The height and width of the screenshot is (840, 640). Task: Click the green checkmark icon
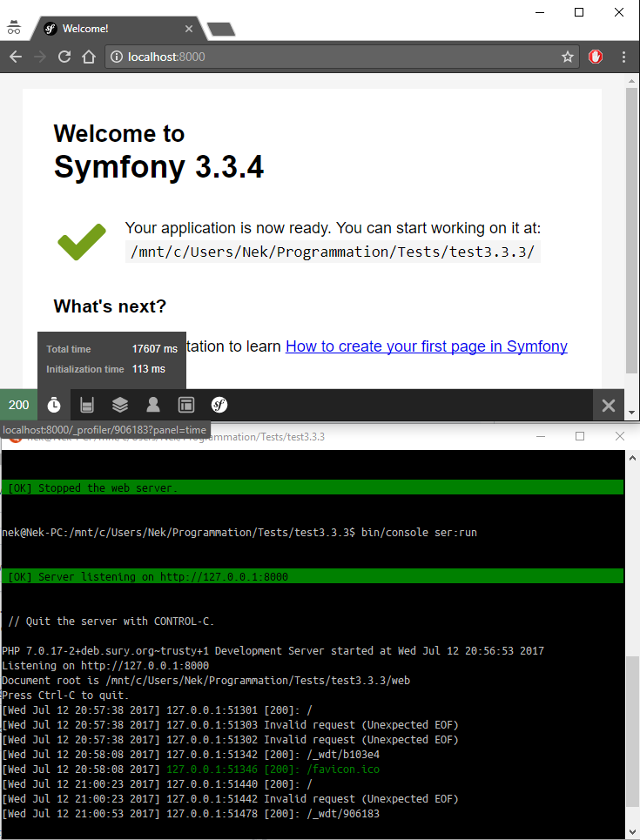(x=82, y=242)
